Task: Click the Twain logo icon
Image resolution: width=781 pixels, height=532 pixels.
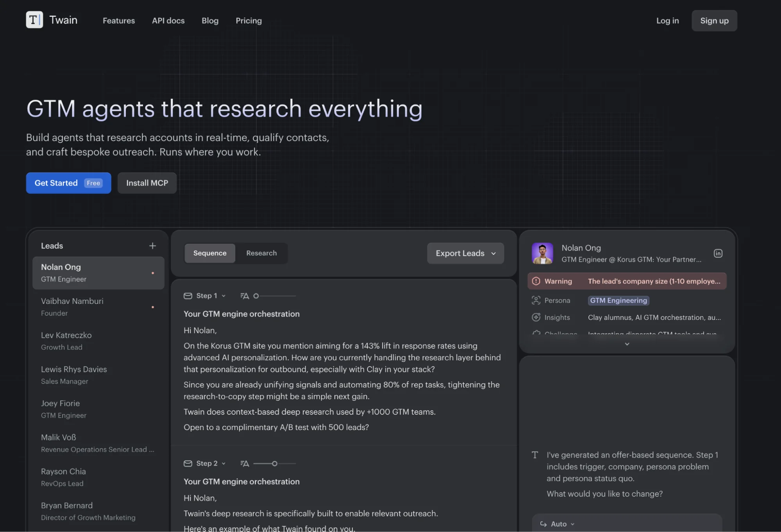Action: (x=34, y=20)
